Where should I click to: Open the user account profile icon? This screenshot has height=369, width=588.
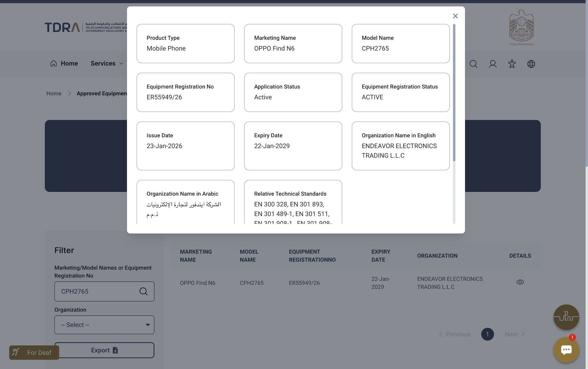493,64
